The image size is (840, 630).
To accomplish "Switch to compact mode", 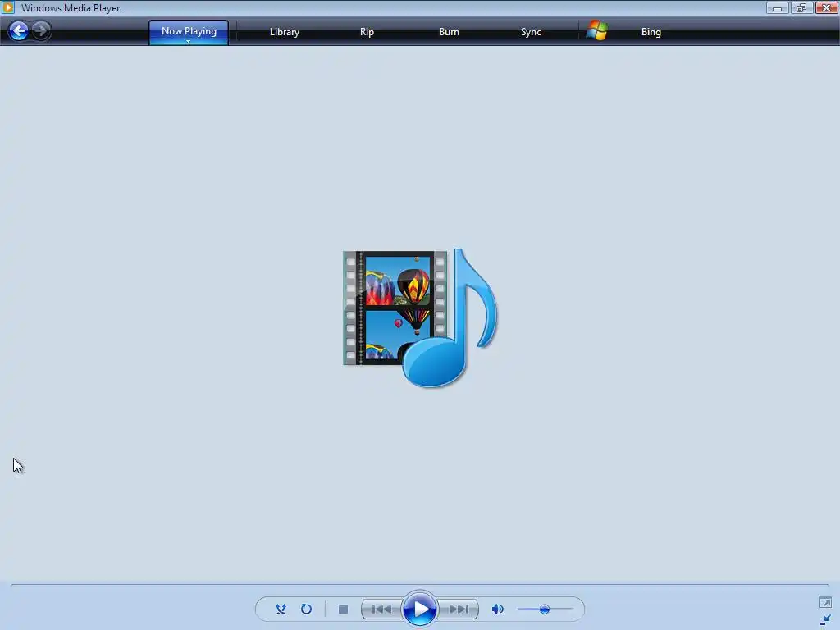I will pos(825,620).
